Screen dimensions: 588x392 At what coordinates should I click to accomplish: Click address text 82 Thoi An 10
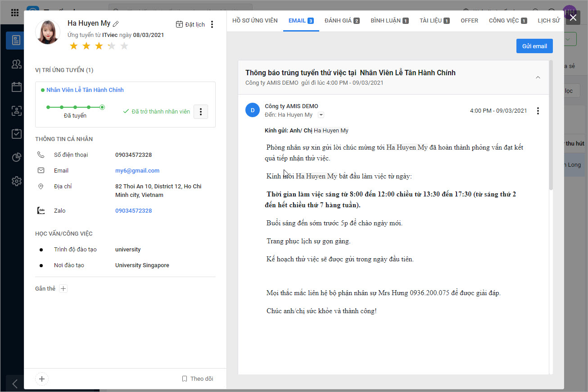coord(158,191)
